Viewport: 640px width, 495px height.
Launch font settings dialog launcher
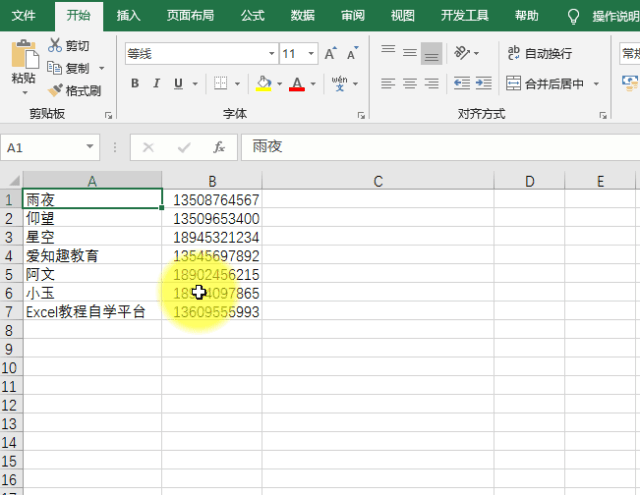361,116
